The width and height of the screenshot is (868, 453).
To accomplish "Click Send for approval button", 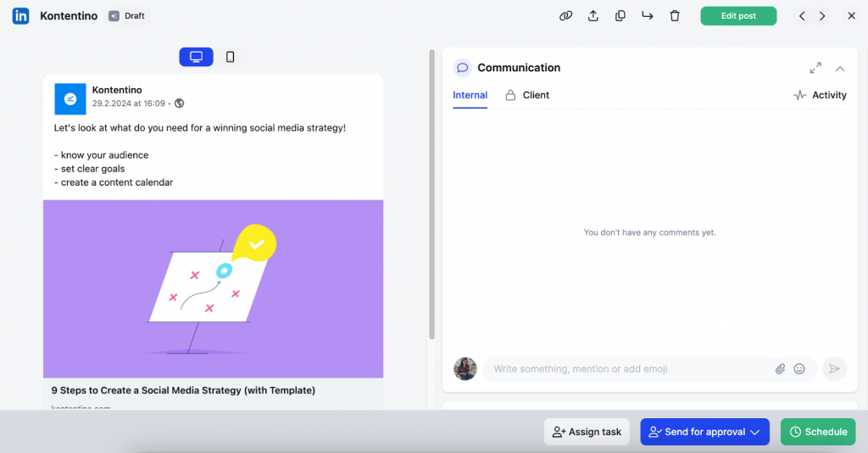I will click(704, 432).
